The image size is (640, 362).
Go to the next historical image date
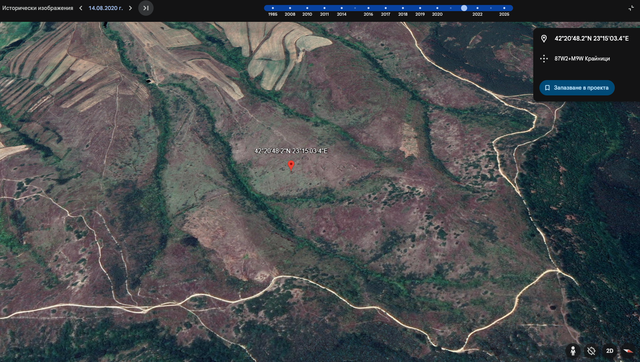tap(130, 8)
